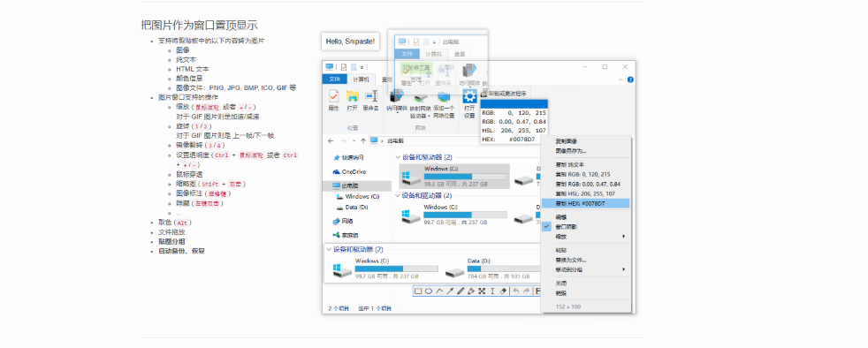Select the ellipse annotation tool
Image resolution: width=868 pixels, height=348 pixels.
point(429,291)
